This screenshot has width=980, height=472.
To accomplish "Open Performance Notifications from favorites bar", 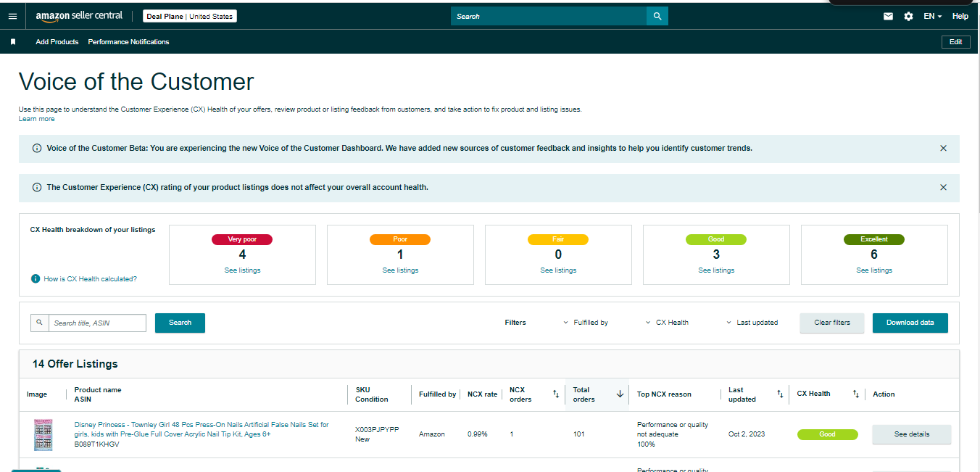I will 128,42.
